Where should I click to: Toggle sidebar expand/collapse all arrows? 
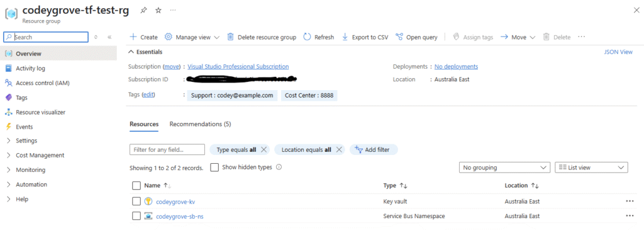(96, 37)
